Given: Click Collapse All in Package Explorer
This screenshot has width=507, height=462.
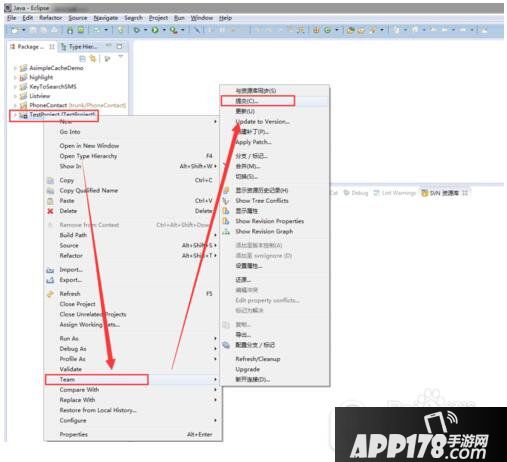Looking at the screenshot, I should point(82,59).
